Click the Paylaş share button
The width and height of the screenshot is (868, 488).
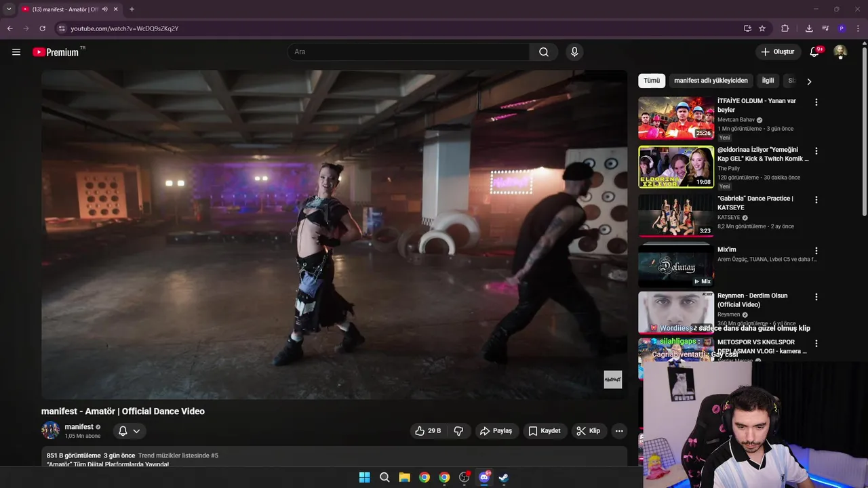496,431
